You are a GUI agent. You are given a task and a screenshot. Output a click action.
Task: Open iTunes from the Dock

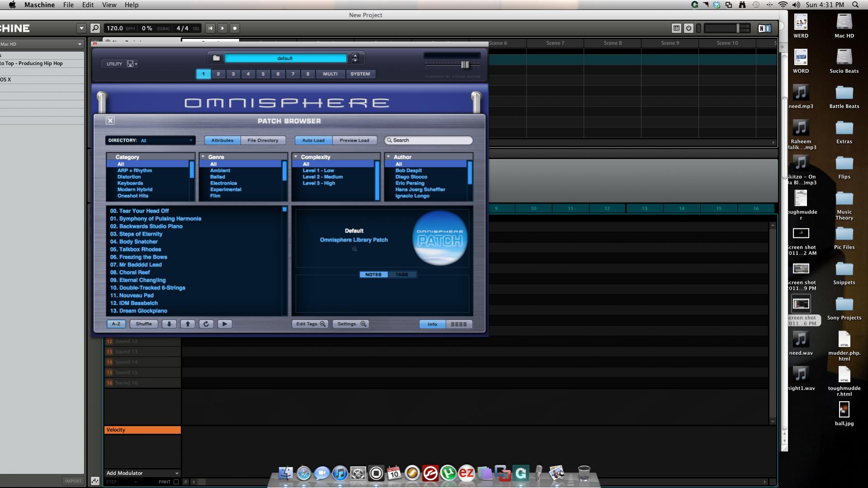coord(340,474)
